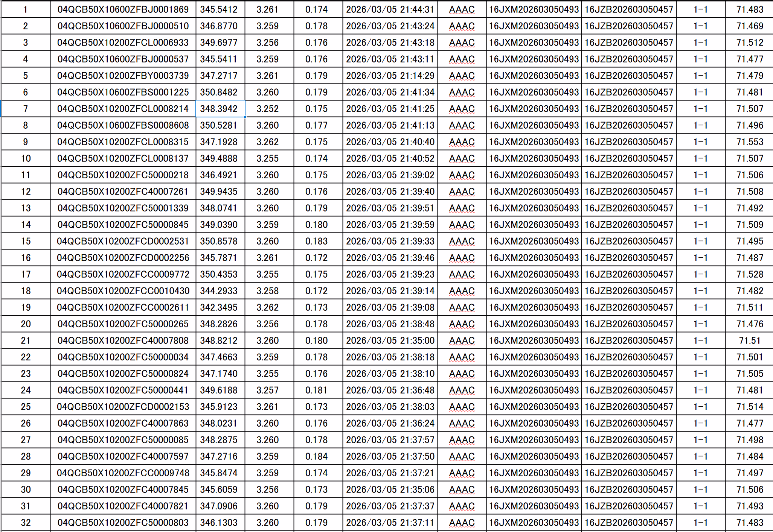Click value 344.2933
The image size is (773, 532).
tap(220, 291)
